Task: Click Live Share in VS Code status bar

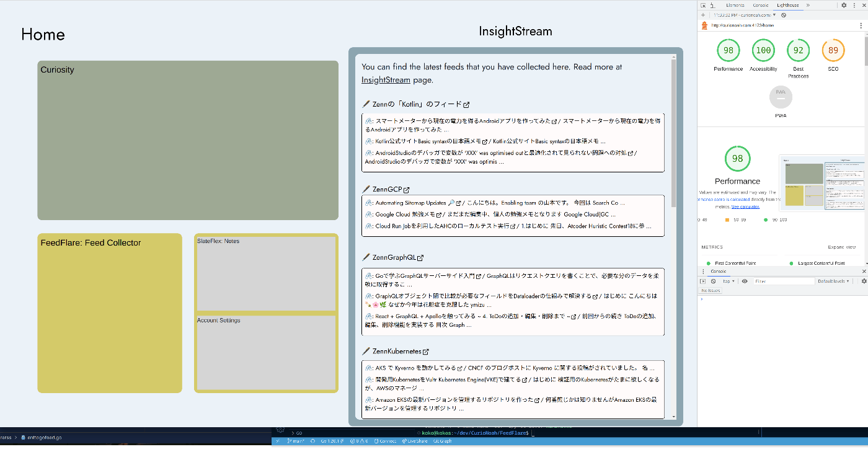Action: 415,441
